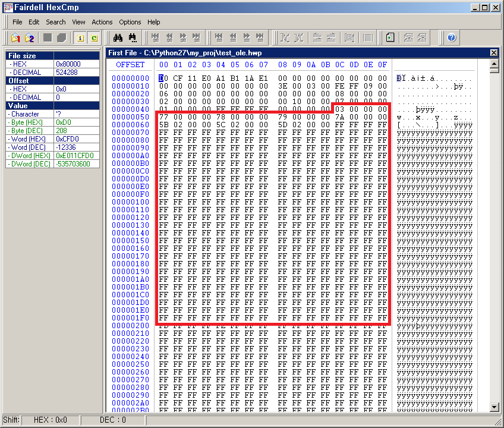Select the highlighted D0 byte at offset 00000000
The image size is (504, 428).
pyautogui.click(x=163, y=78)
